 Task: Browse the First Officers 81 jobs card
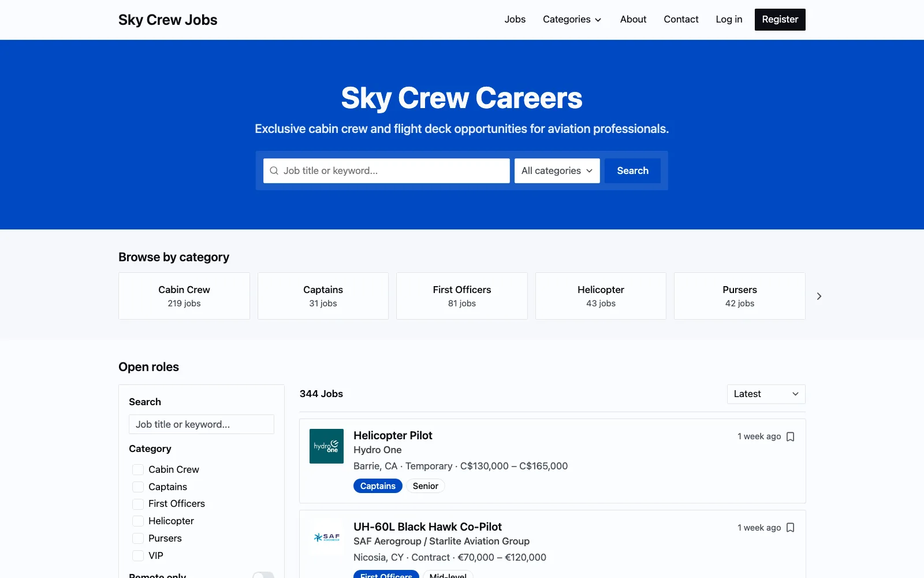point(462,296)
